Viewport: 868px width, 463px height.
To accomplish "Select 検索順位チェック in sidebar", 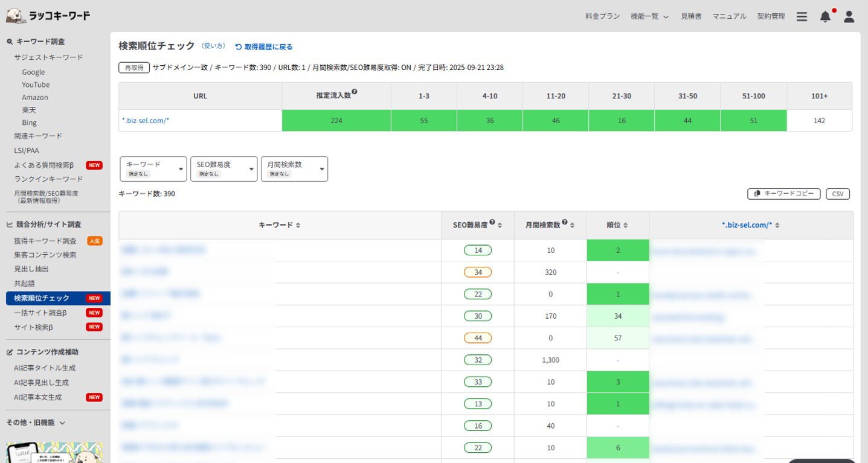I will click(x=58, y=298).
